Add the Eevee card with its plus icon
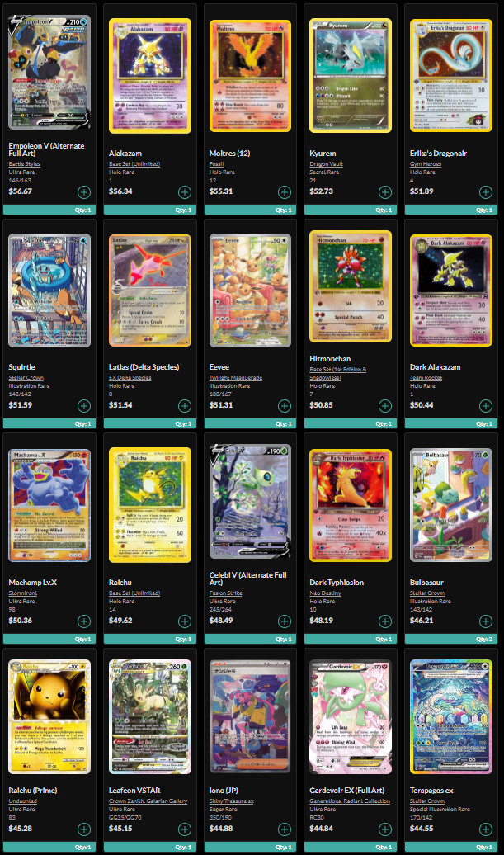The width and height of the screenshot is (504, 855). [285, 406]
